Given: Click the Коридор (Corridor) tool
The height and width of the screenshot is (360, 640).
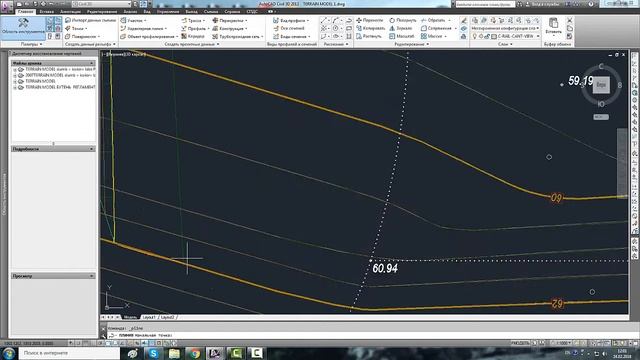Looking at the screenshot, I should click(x=193, y=36).
